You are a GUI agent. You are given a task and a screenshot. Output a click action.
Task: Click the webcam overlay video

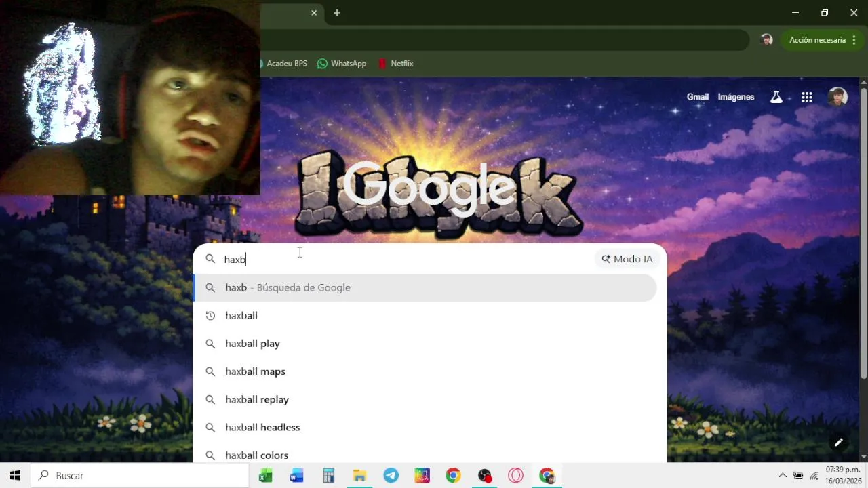pos(130,98)
